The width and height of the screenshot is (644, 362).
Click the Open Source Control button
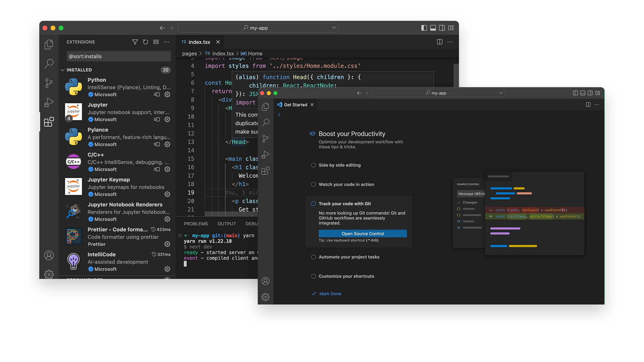pos(363,233)
